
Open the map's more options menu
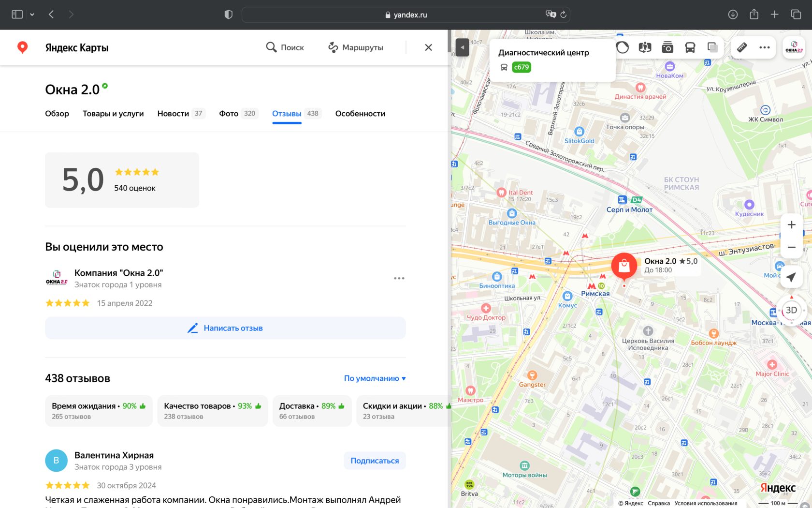pyautogui.click(x=765, y=47)
